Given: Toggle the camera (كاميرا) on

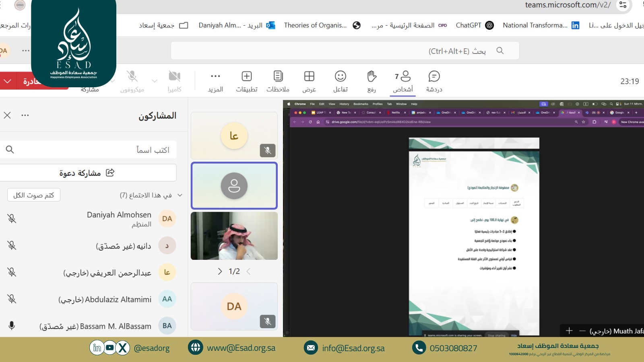Looking at the screenshot, I should point(174,76).
